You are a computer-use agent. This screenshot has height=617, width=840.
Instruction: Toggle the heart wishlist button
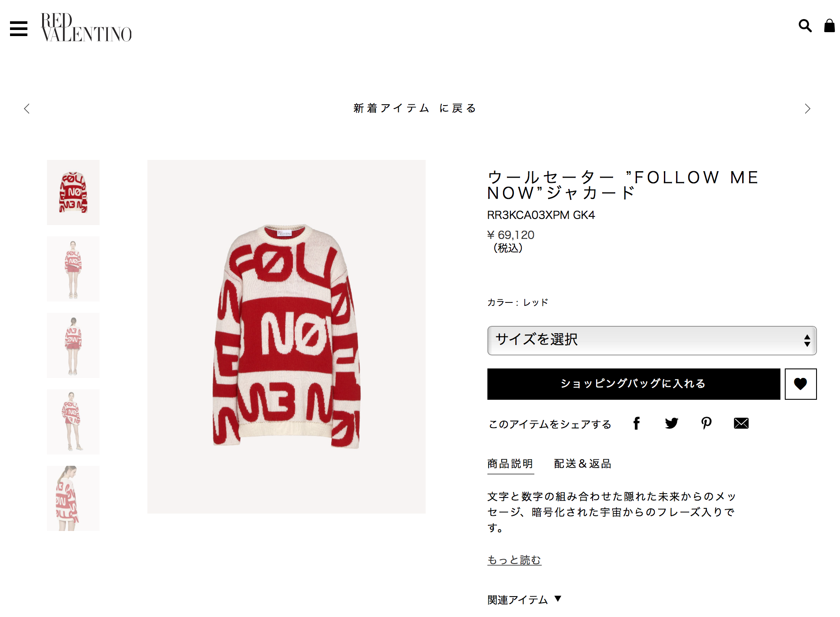click(801, 384)
